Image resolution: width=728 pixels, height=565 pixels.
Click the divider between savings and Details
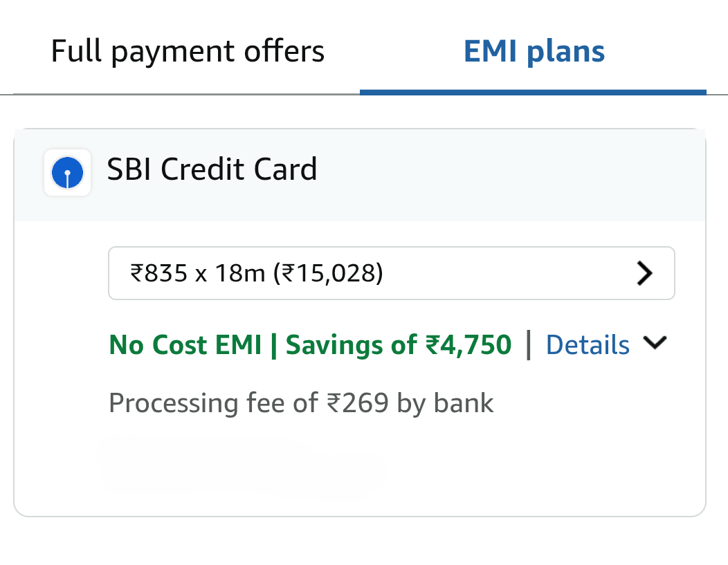(x=529, y=344)
